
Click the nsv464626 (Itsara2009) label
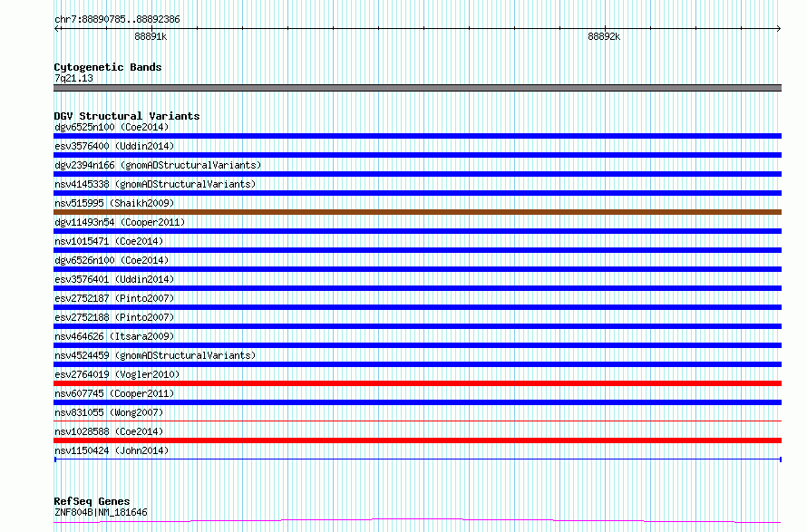(x=114, y=336)
